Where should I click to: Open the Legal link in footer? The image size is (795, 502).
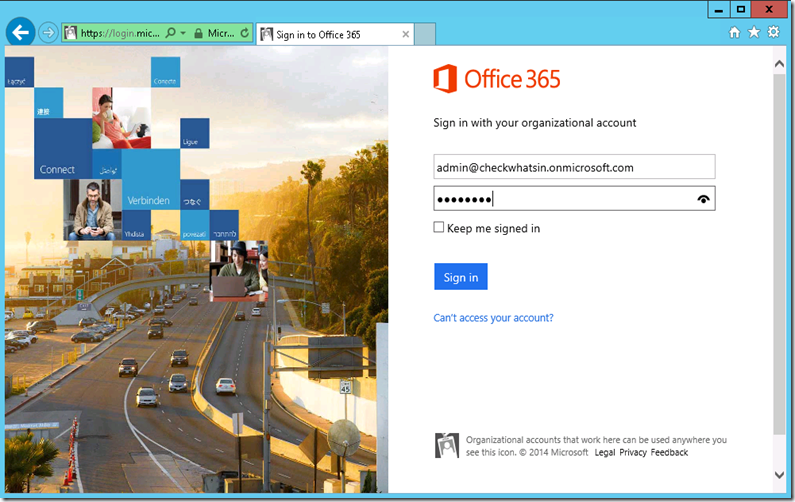[x=604, y=452]
